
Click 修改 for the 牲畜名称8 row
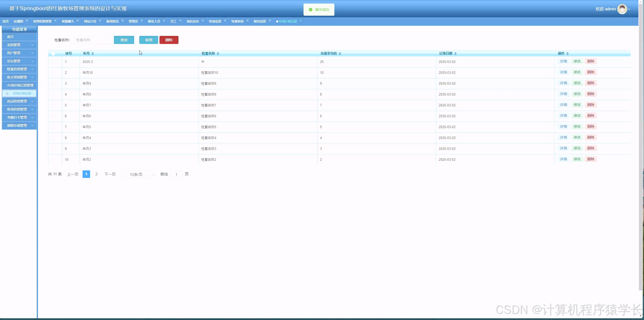click(x=577, y=94)
